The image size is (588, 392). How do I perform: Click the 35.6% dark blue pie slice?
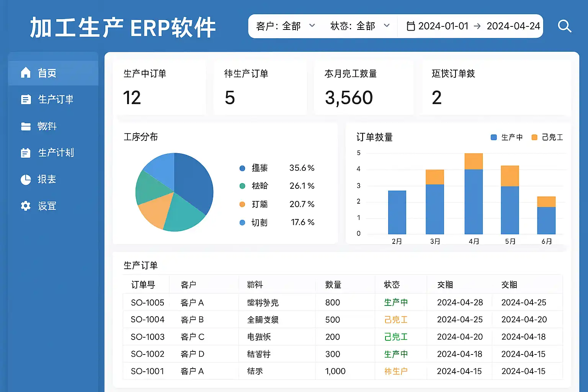[193, 180]
